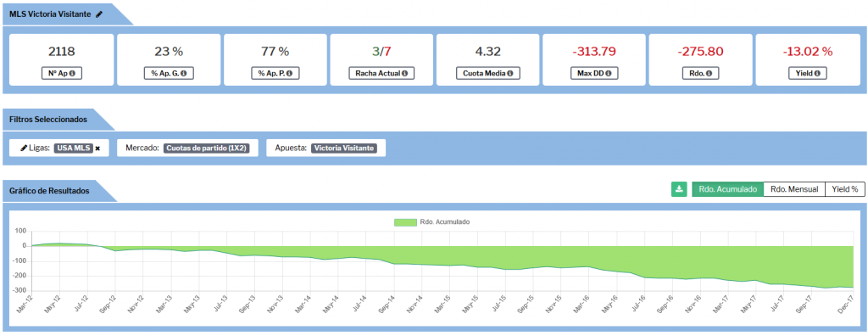Open info icon on % Ap. G. label
Image resolution: width=868 pixels, height=336 pixels.
point(183,73)
